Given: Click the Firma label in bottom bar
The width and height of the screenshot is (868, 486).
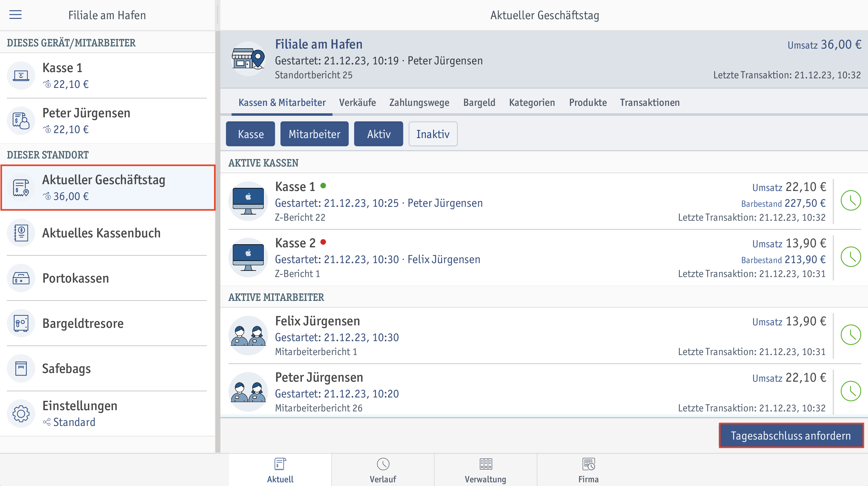Looking at the screenshot, I should point(589,479).
